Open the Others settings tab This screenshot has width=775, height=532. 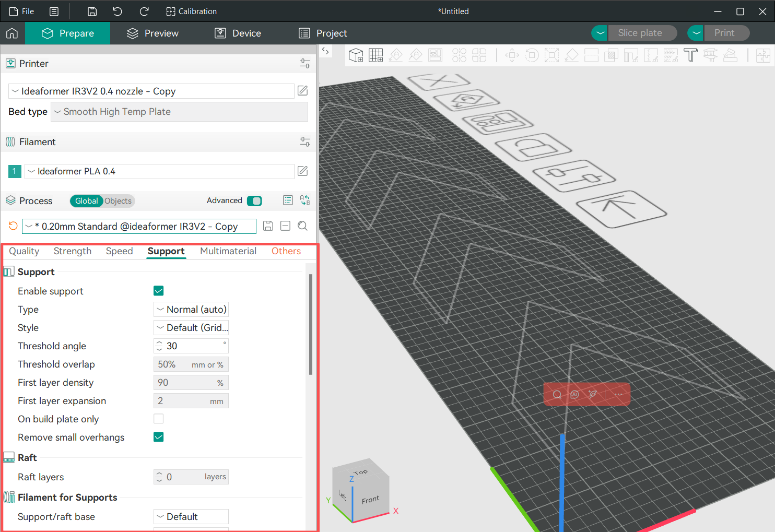[286, 251]
